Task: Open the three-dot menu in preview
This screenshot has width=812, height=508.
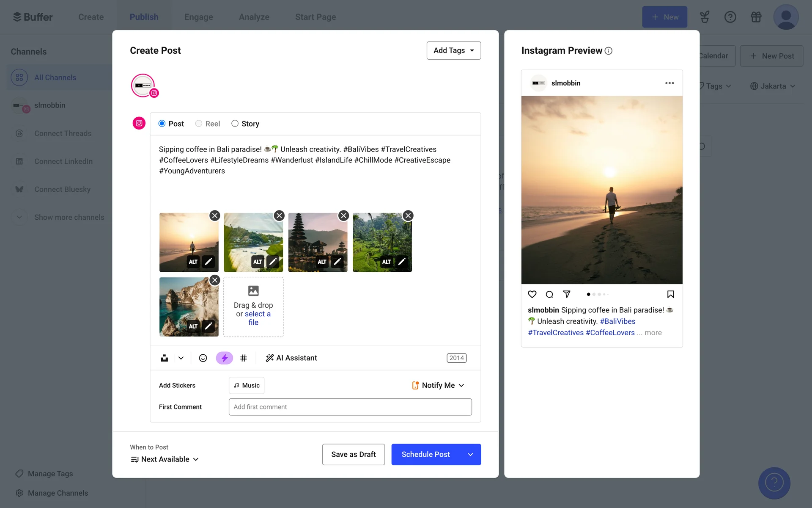Action: tap(669, 83)
